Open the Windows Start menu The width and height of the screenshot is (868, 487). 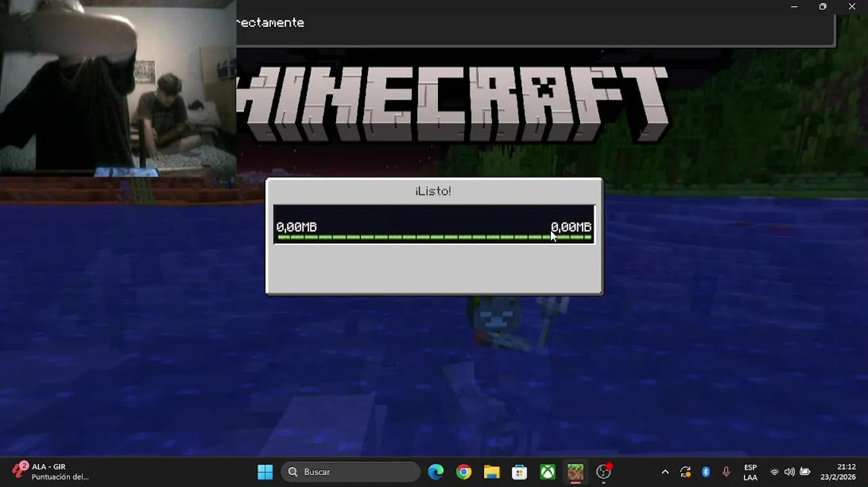[265, 471]
